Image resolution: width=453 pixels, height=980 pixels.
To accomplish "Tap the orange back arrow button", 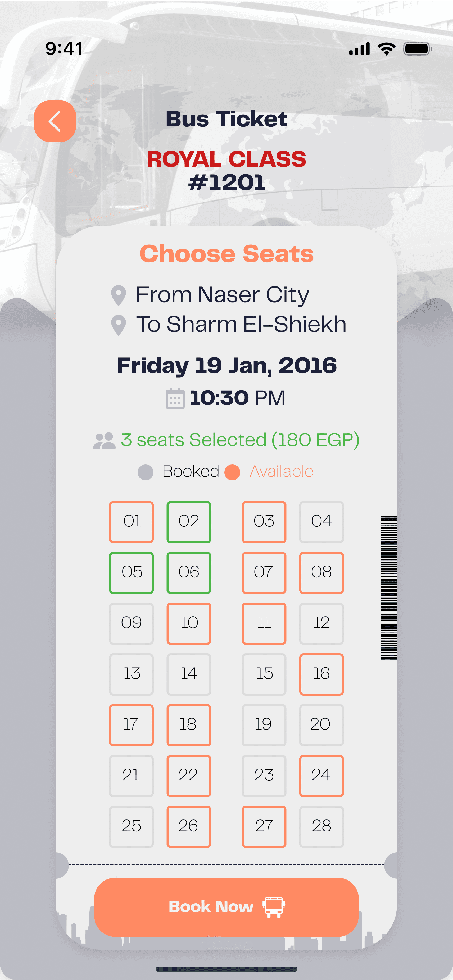I will point(55,121).
